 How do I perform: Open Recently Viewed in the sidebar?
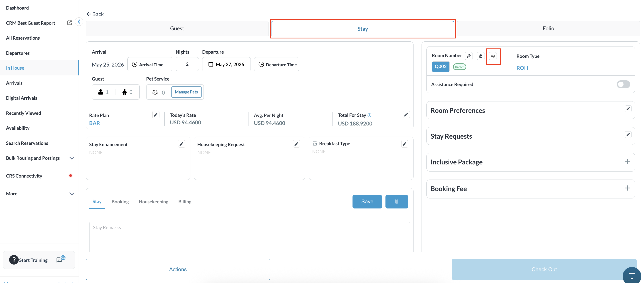pos(24,113)
